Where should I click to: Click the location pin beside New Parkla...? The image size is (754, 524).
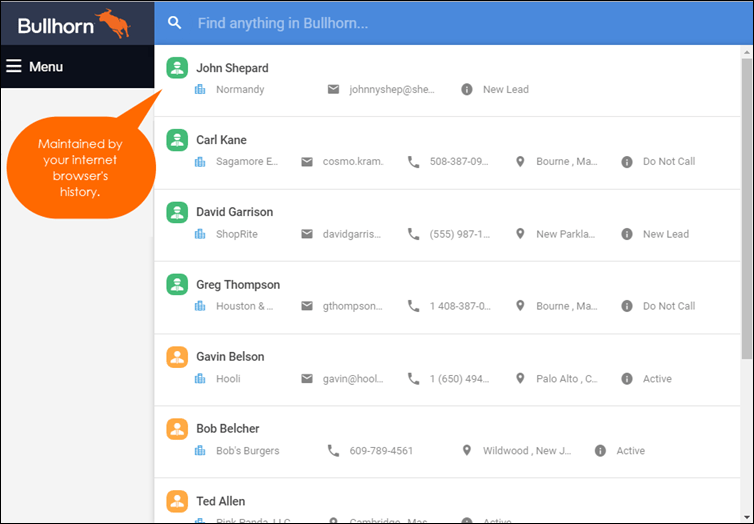520,234
